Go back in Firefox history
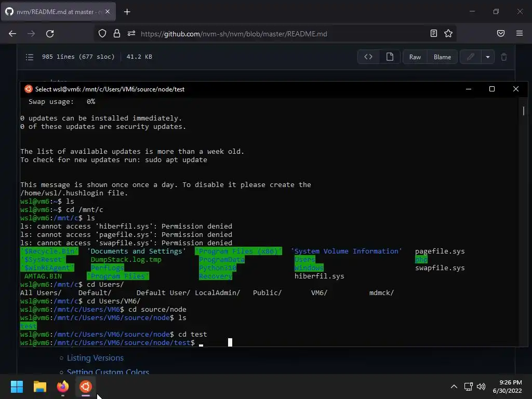Image resolution: width=532 pixels, height=399 pixels. click(x=12, y=34)
